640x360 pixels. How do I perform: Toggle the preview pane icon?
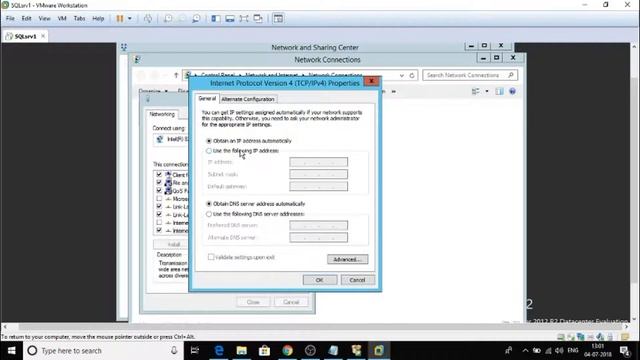point(499,91)
